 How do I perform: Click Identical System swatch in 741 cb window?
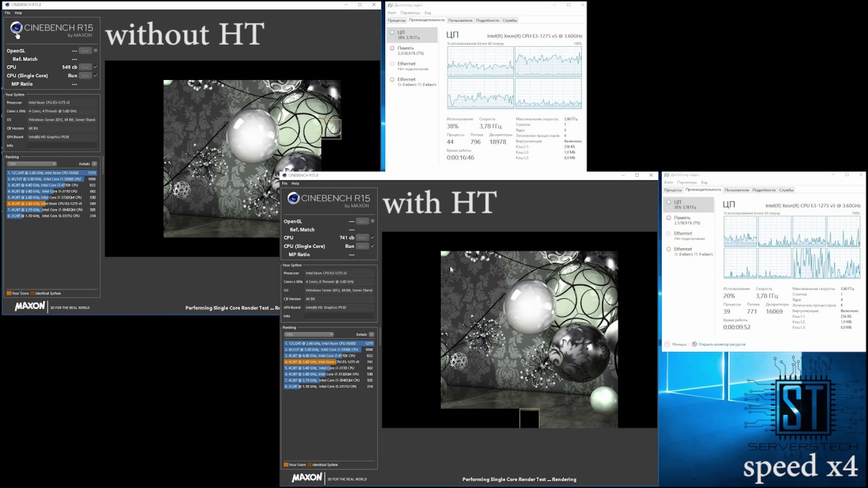(310, 465)
